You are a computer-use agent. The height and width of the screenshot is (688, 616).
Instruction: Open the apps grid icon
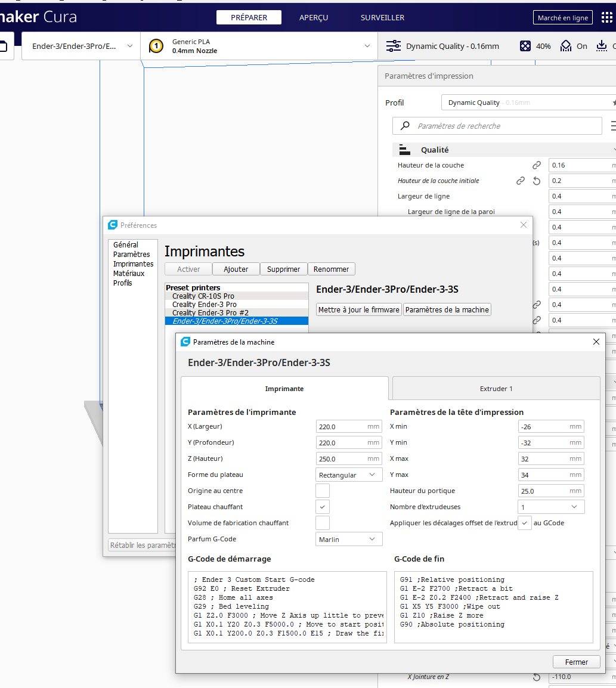607,17
